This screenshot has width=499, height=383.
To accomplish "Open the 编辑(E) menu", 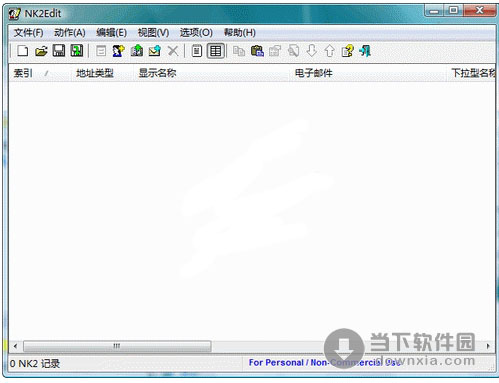I will coord(111,33).
